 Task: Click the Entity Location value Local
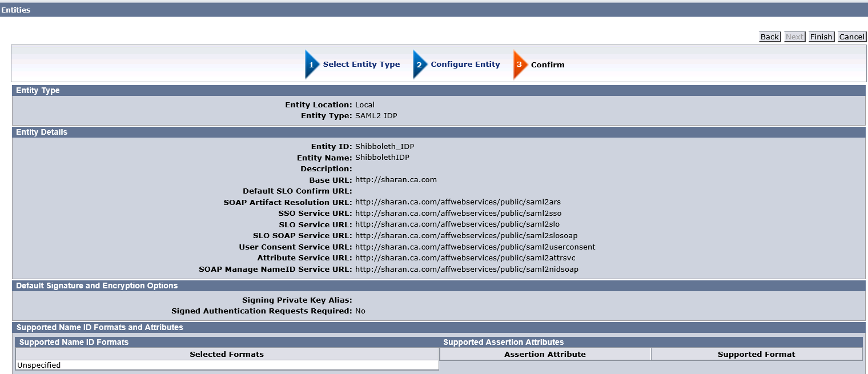[365, 105]
